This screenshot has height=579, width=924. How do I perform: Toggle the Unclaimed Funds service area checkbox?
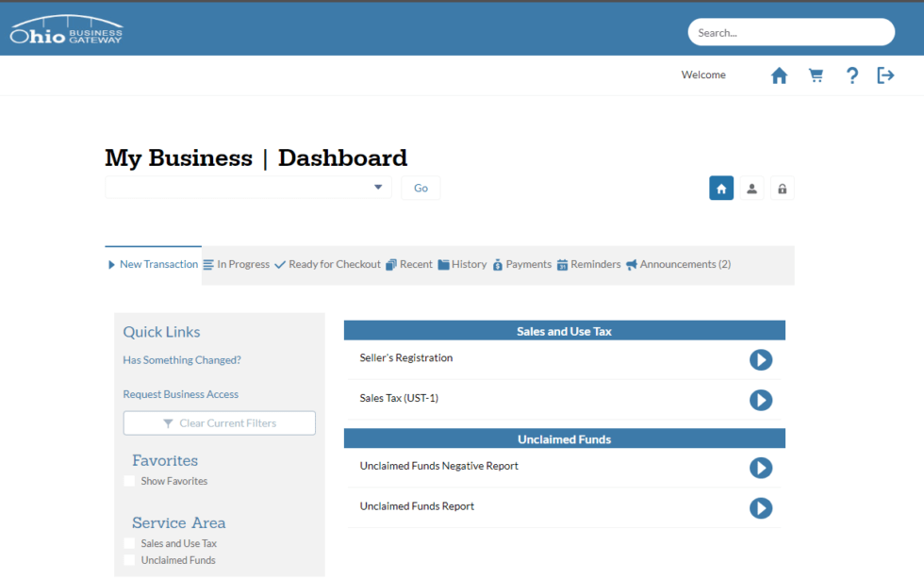tap(129, 560)
